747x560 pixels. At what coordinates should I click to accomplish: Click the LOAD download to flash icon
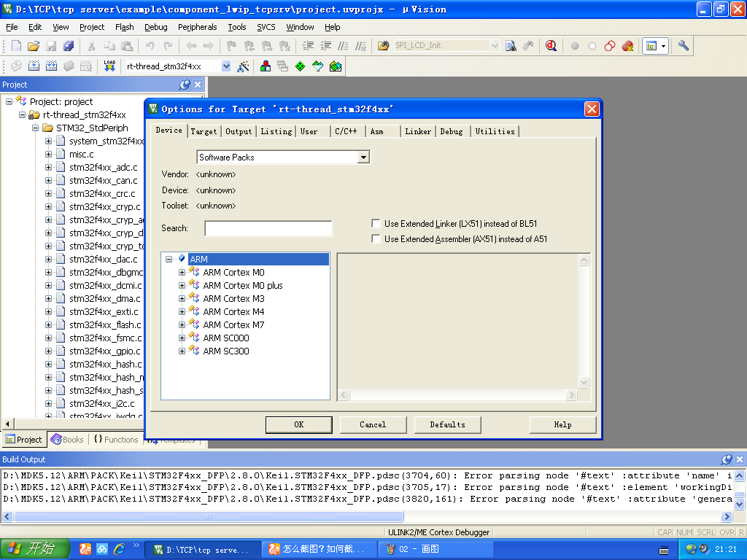(x=109, y=66)
